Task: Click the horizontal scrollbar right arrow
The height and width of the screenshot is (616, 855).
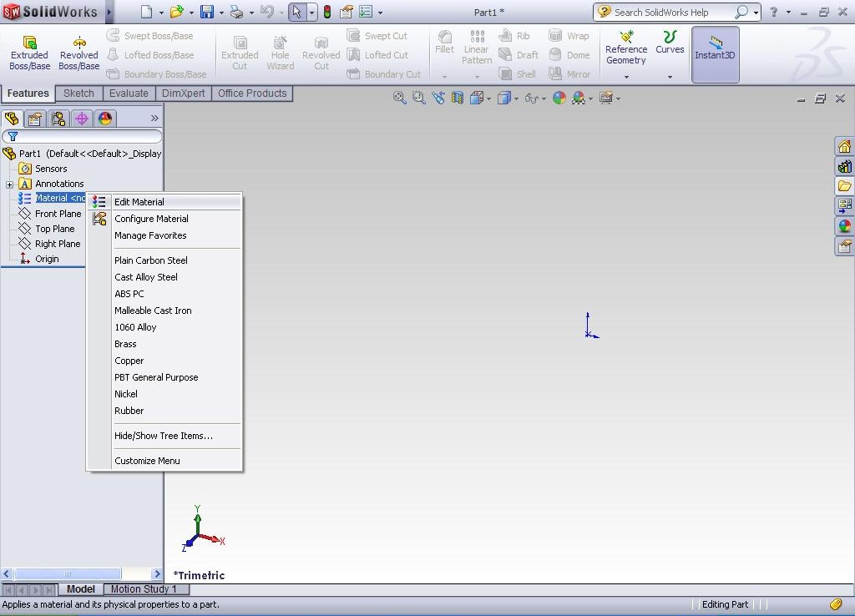Action: coord(157,573)
